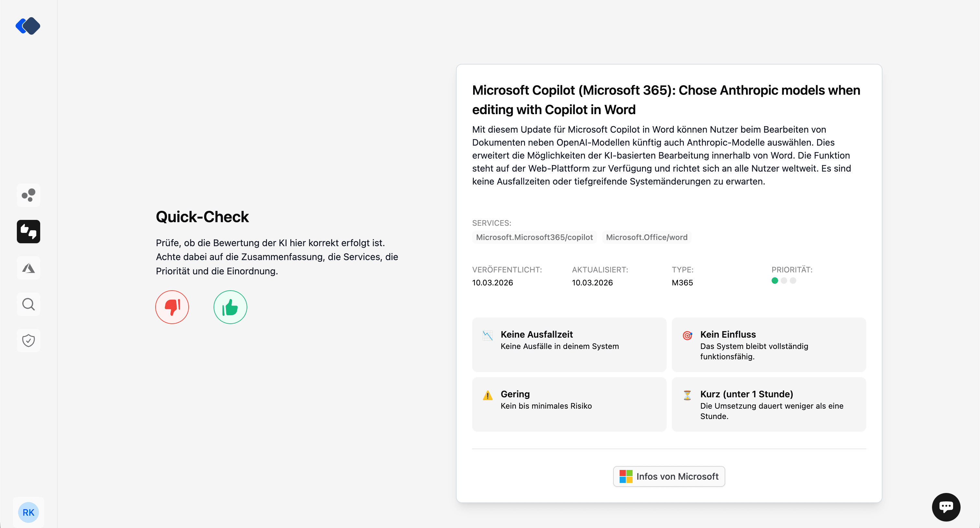Approve the assessment with thumbs up

230,307
